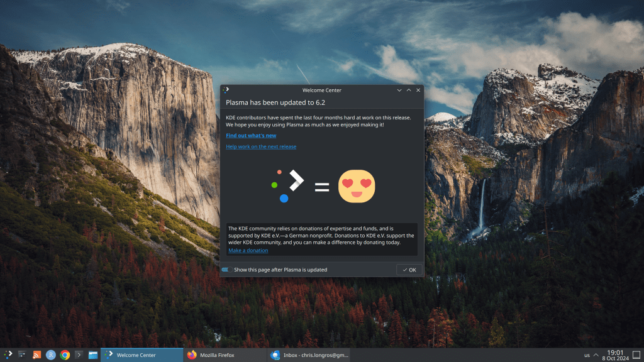The height and width of the screenshot is (362, 644).
Task: Open the pager icon in the taskbar
Action: pyautogui.click(x=23, y=355)
